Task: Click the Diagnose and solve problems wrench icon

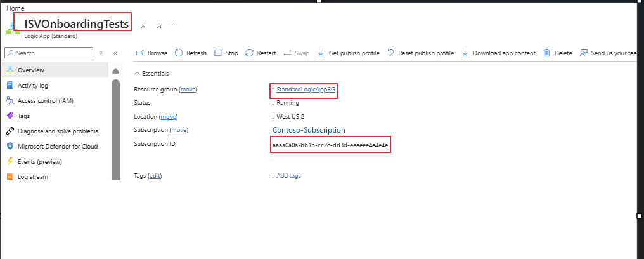Action: [10, 131]
